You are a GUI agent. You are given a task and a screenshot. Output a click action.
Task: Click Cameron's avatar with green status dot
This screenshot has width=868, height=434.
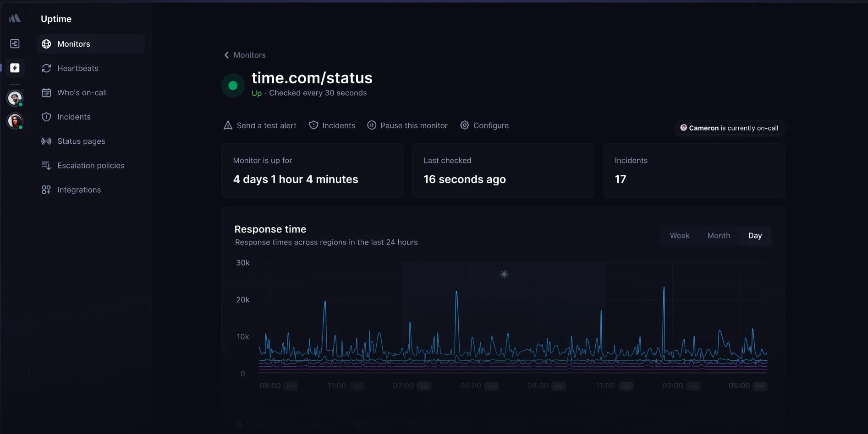tap(15, 98)
